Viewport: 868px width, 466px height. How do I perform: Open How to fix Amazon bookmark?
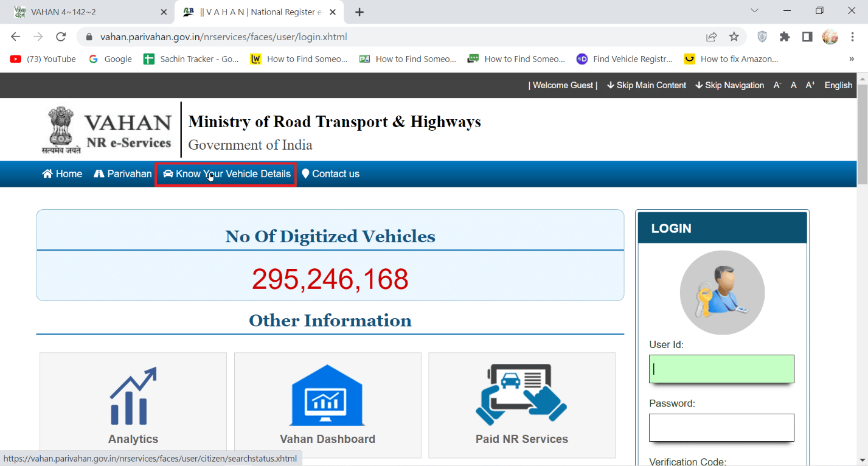(731, 59)
